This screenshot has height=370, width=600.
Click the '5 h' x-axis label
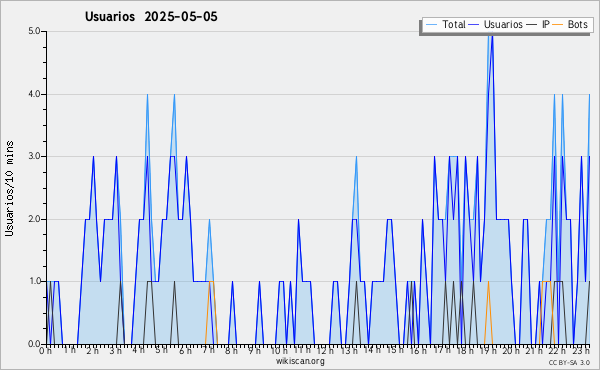(x=162, y=350)
